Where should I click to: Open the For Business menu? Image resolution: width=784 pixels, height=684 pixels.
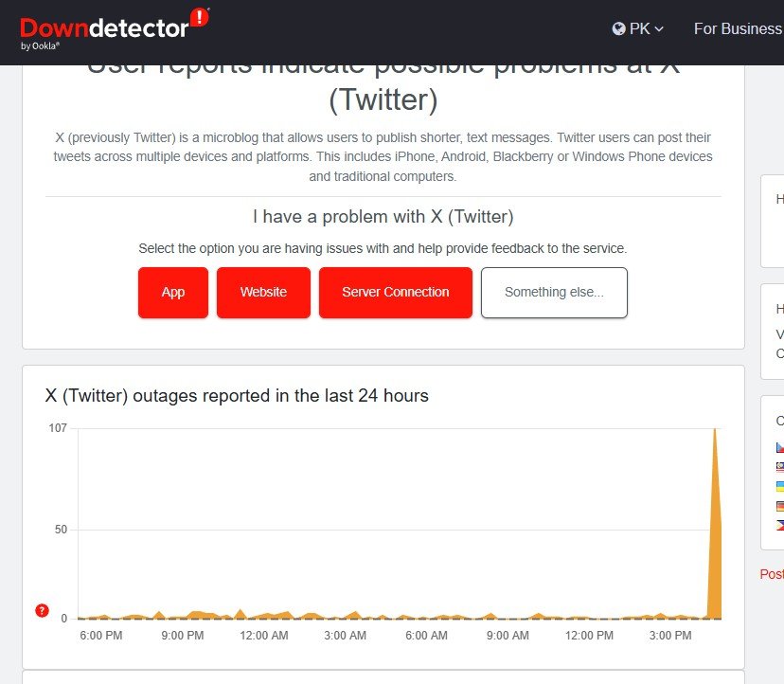pos(738,29)
